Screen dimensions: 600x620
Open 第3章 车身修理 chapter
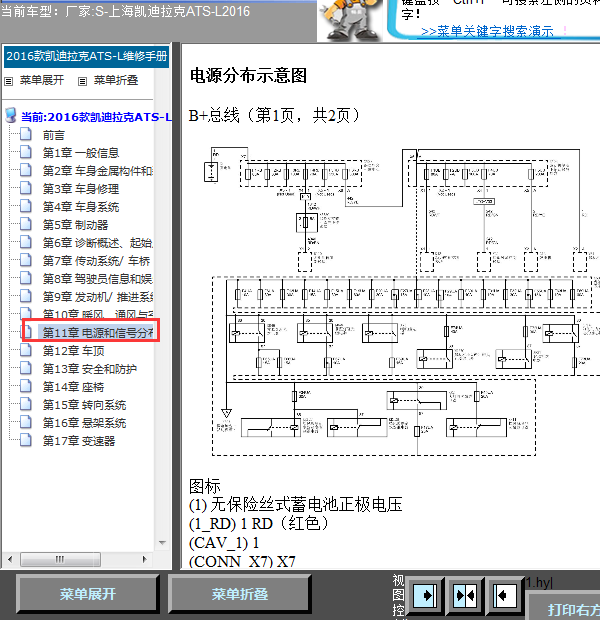click(81, 189)
